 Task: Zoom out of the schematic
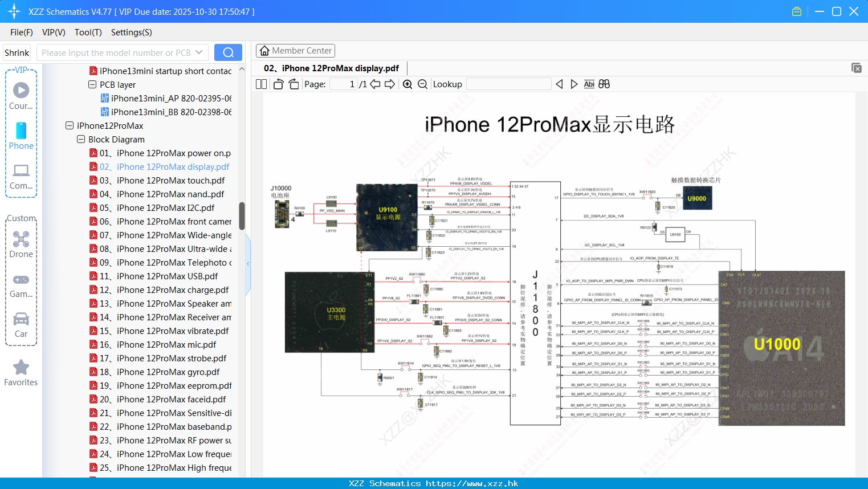[x=422, y=84]
